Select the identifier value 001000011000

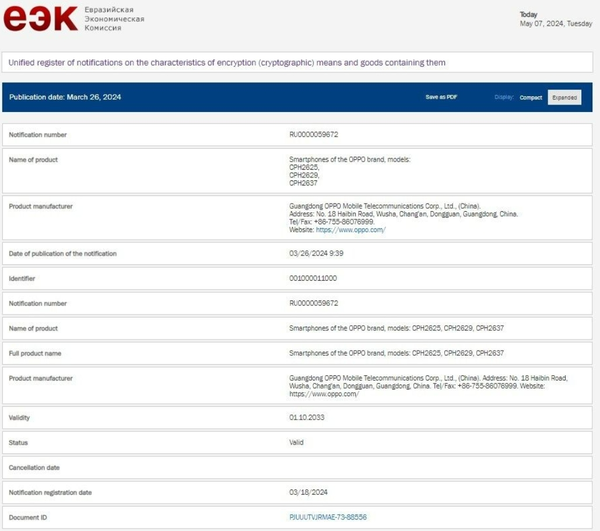[313, 279]
